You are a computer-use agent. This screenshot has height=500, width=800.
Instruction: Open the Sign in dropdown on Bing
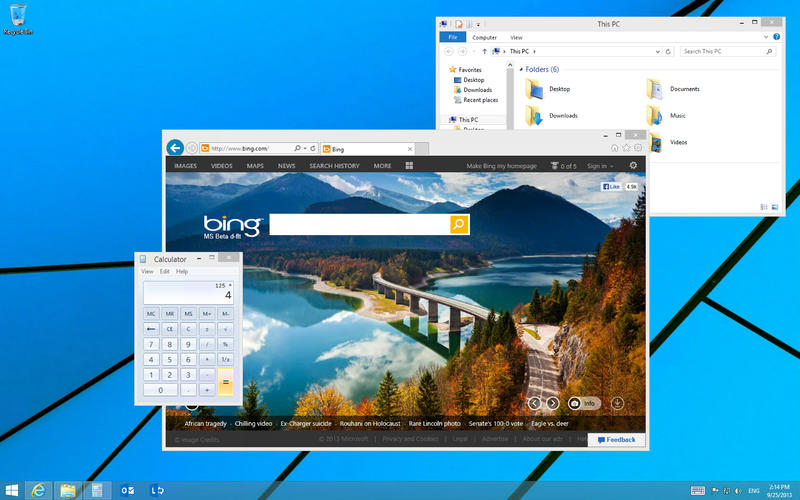(600, 166)
